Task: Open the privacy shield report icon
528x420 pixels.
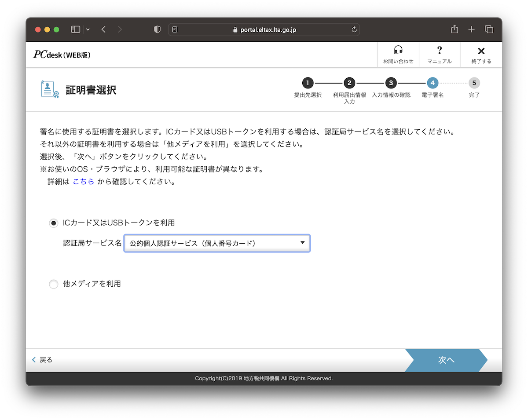Action: pos(157,29)
